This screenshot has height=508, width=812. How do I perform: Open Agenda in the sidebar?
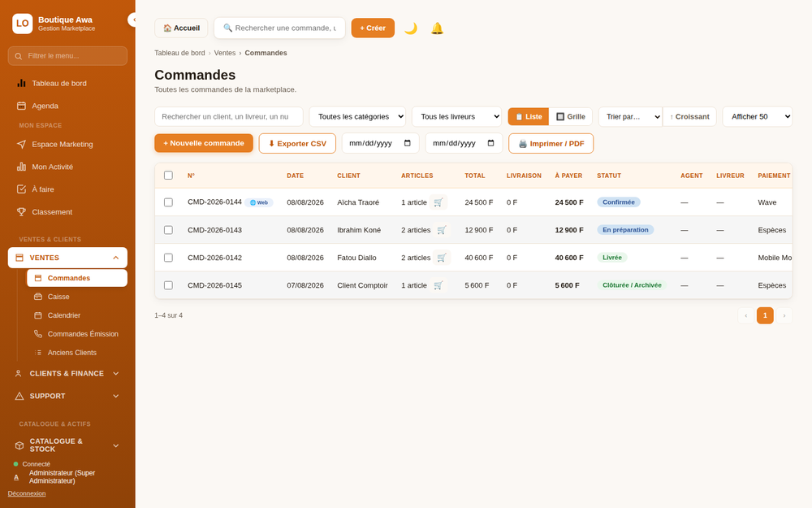pyautogui.click(x=67, y=106)
